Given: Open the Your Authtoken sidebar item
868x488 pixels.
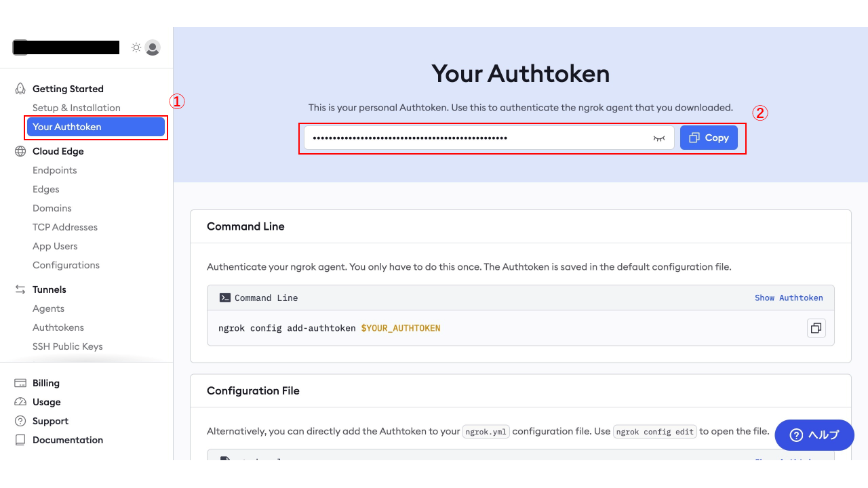Looking at the screenshot, I should [x=96, y=127].
